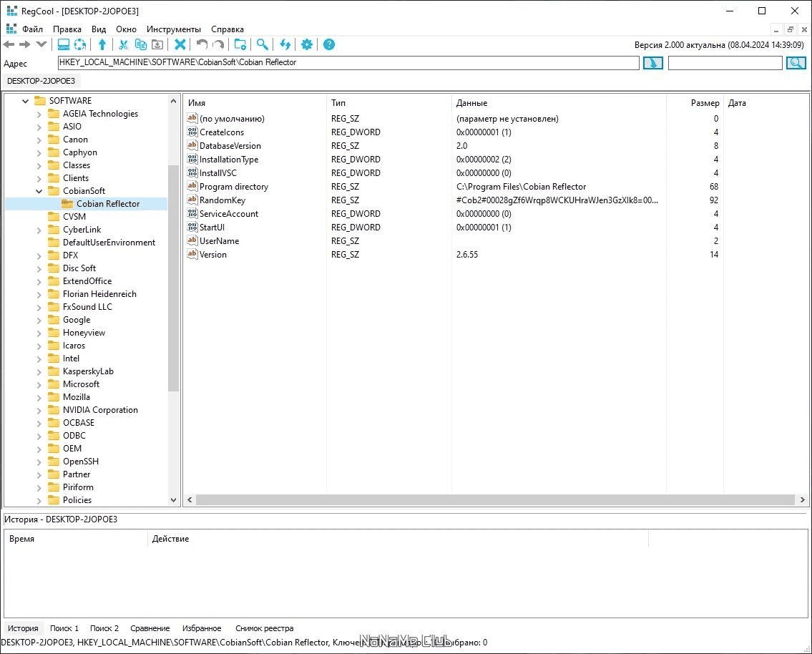812x654 pixels.
Task: Collapse the SOFTWARE tree node
Action: (x=25, y=101)
